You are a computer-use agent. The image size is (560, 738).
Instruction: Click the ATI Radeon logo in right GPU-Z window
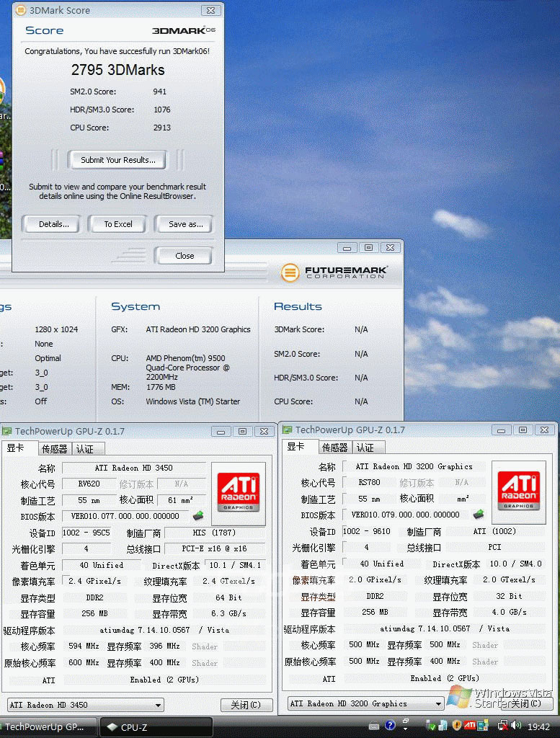pyautogui.click(x=518, y=486)
